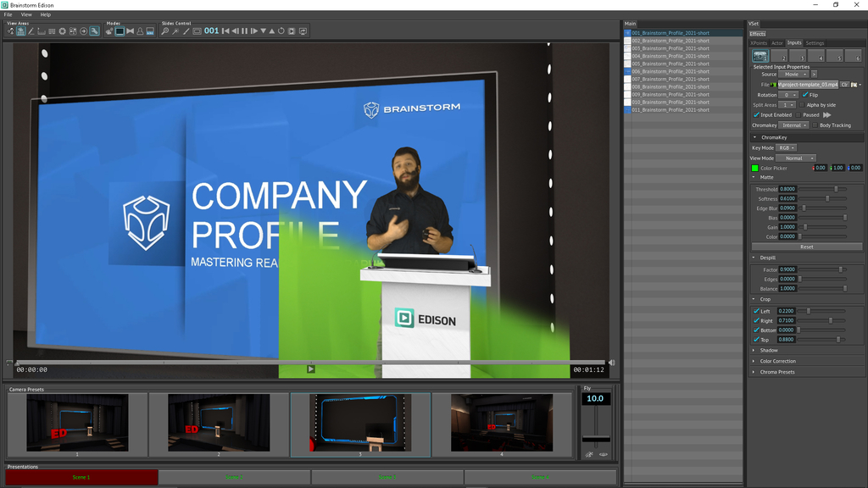Toggle Input Enabled checkbox
868x488 pixels.
tap(756, 115)
